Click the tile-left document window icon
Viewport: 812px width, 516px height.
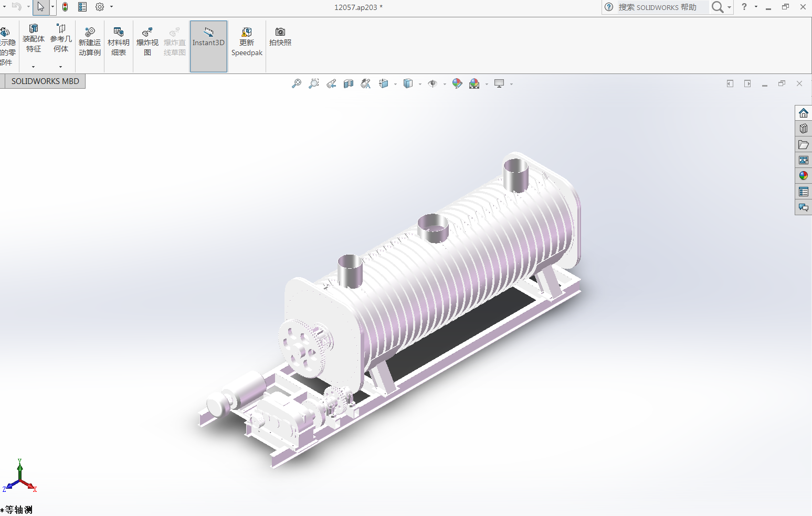tap(730, 83)
